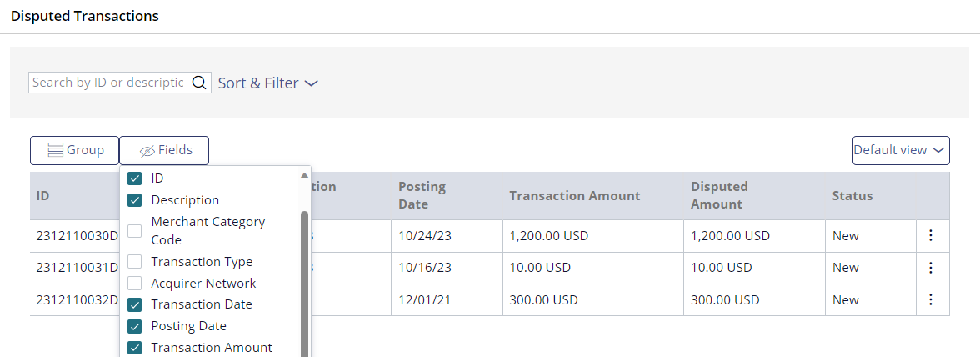
Task: Uncheck the Description field checkbox
Action: point(134,200)
